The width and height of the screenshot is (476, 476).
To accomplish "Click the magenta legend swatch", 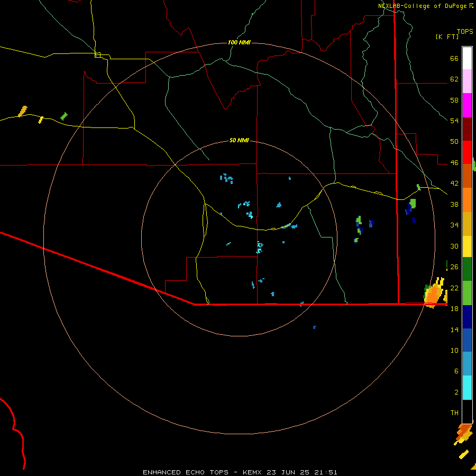I will 467,105.
